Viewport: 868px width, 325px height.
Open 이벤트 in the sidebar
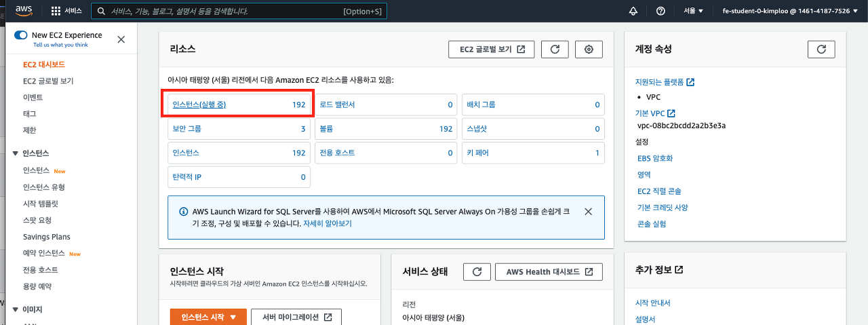pos(33,97)
